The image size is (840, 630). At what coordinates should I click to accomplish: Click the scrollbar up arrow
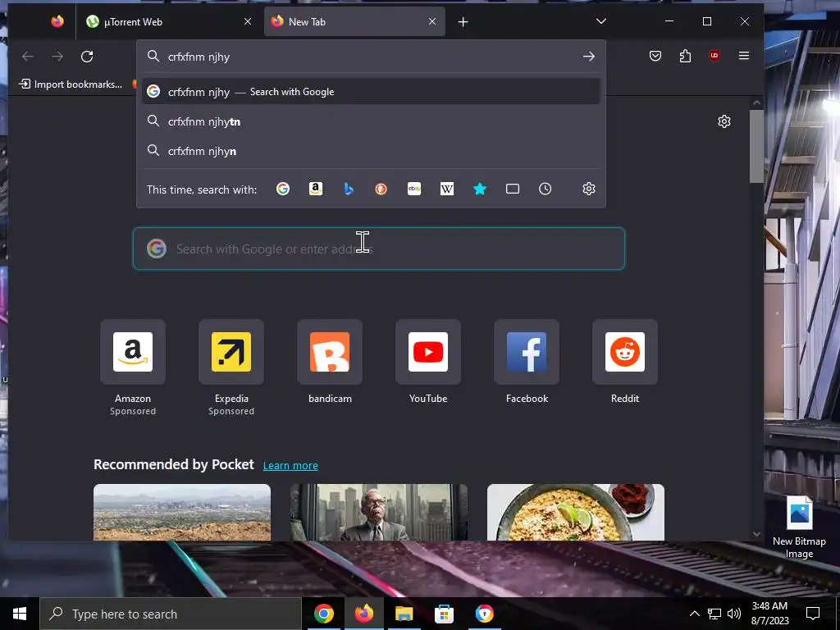click(x=756, y=103)
